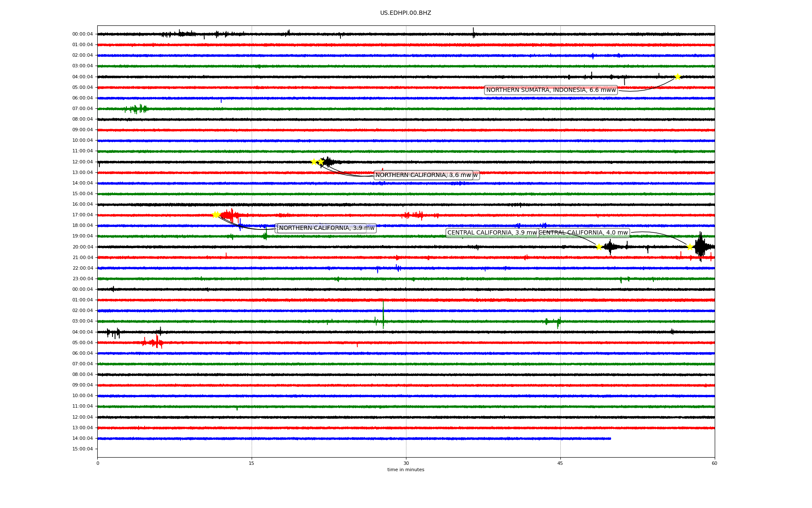This screenshot has width=812, height=508.
Task: Click the 30 minute x-axis tick label
Action: click(406, 463)
